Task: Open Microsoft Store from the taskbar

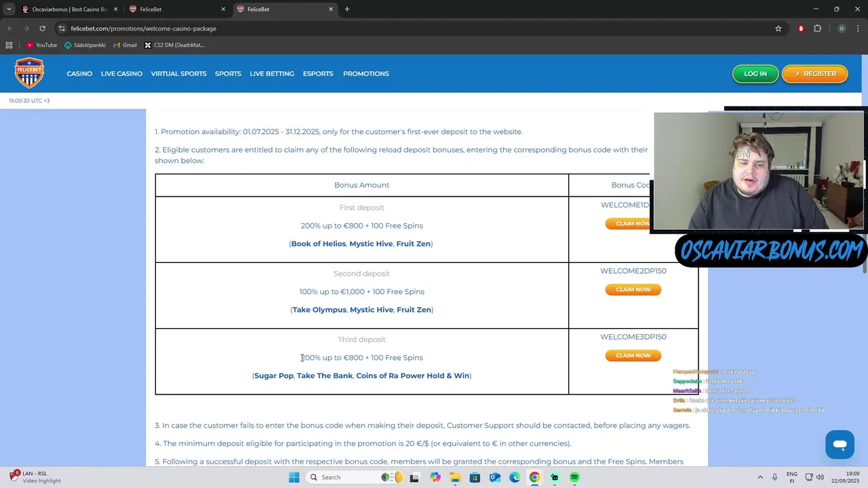Action: [475, 477]
